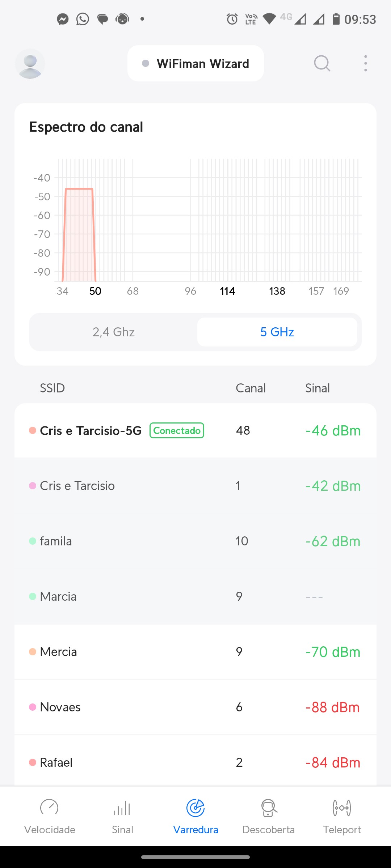Select the Cris e Tarcisio-5G network

(91, 431)
